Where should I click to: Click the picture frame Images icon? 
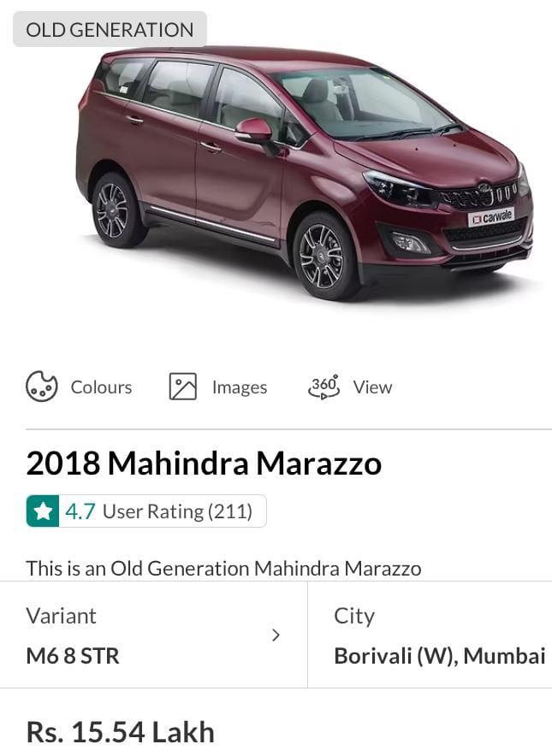pyautogui.click(x=183, y=387)
